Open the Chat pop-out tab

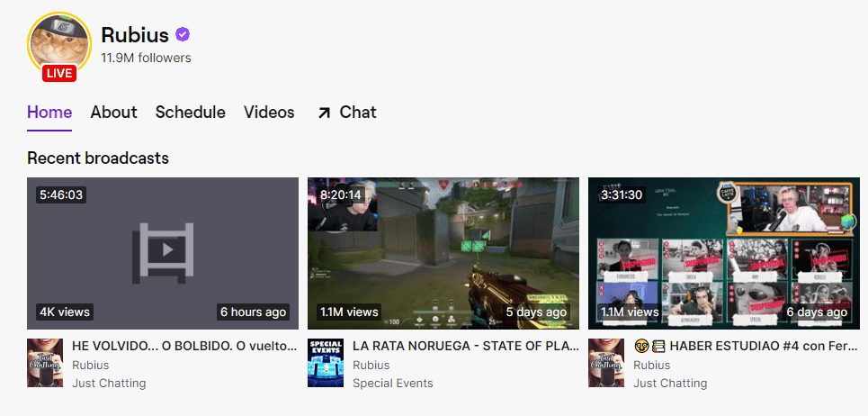(x=346, y=113)
